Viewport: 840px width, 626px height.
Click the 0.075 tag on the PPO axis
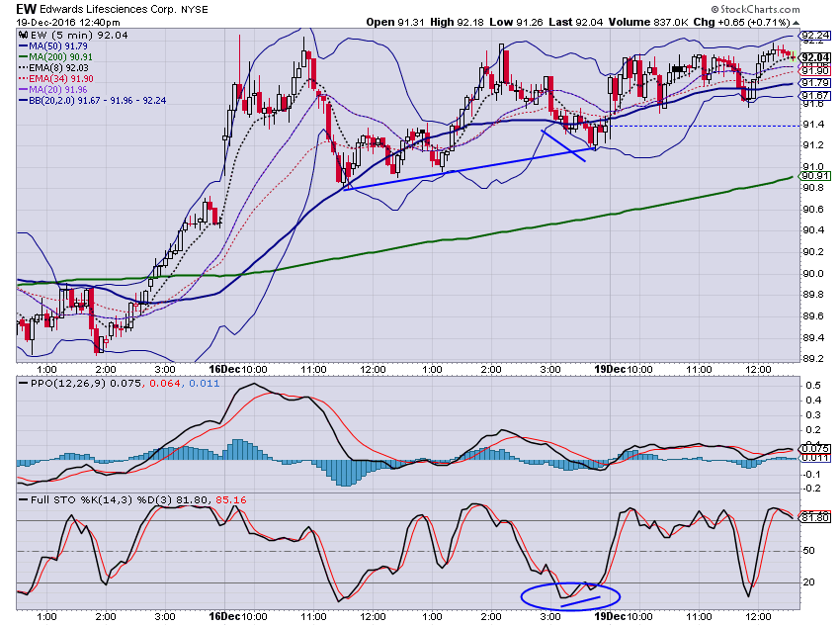tap(815, 449)
